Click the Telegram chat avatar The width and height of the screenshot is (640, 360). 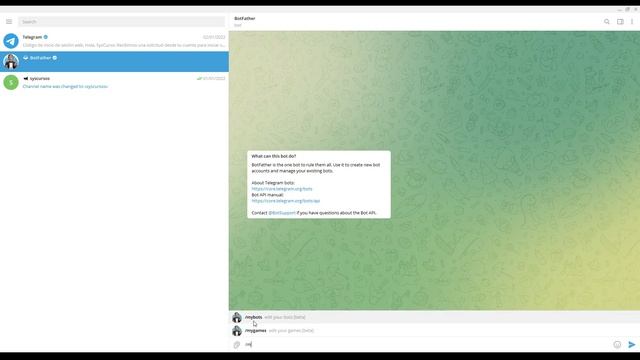(x=11, y=41)
